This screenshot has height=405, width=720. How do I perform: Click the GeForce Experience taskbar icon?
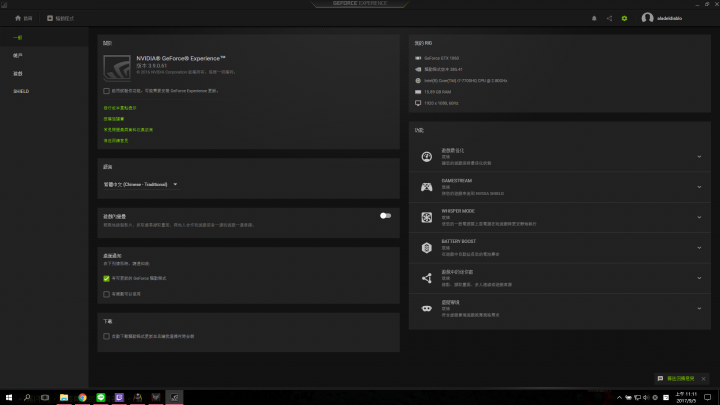pos(174,398)
